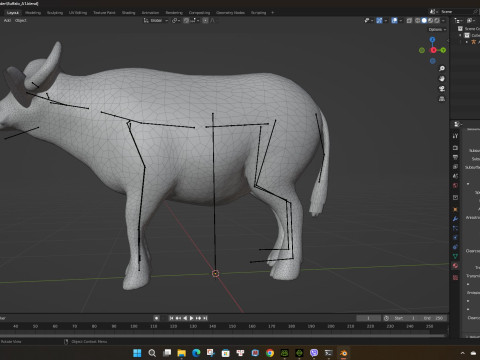Open overlay settings dropdown arrow
480x360 pixels.
click(x=401, y=20)
